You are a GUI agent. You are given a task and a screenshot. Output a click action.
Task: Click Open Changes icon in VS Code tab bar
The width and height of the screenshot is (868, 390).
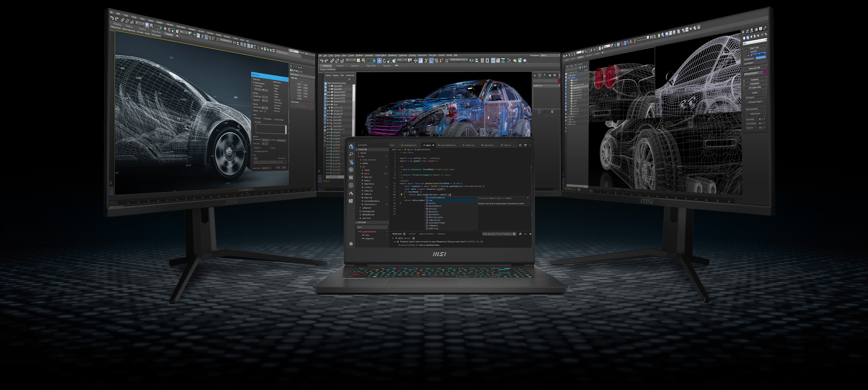click(x=520, y=145)
